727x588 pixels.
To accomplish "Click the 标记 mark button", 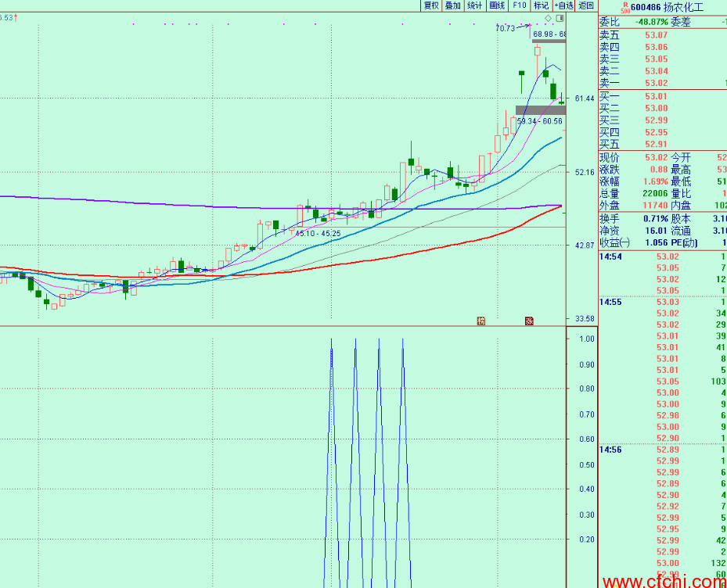I will point(541,5).
